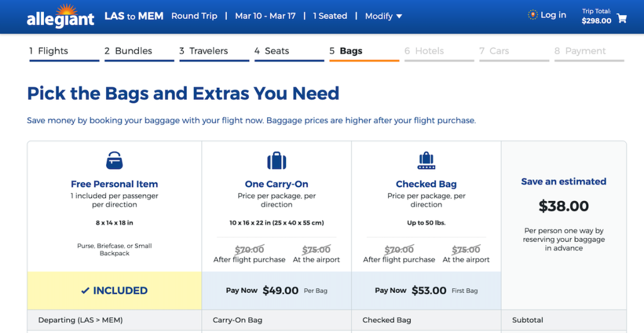This screenshot has height=333, width=644.
Task: Click the Trip Total $298.00 amount
Action: [596, 21]
